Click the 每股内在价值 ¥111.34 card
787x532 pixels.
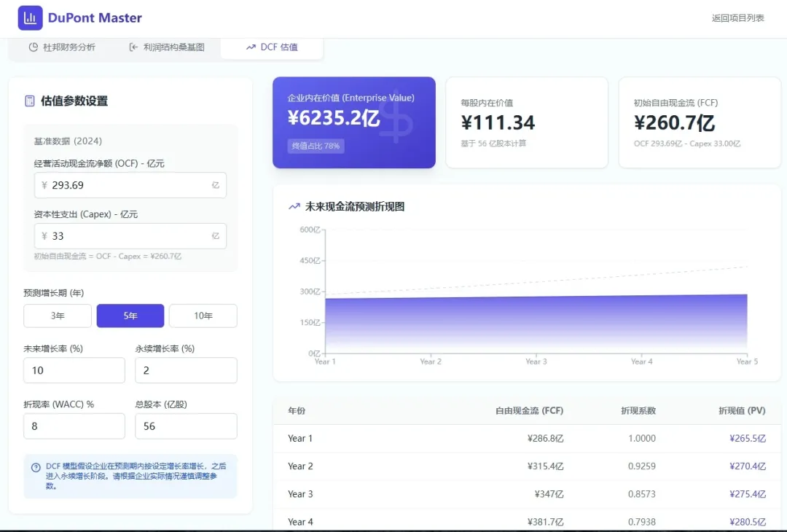click(x=527, y=122)
